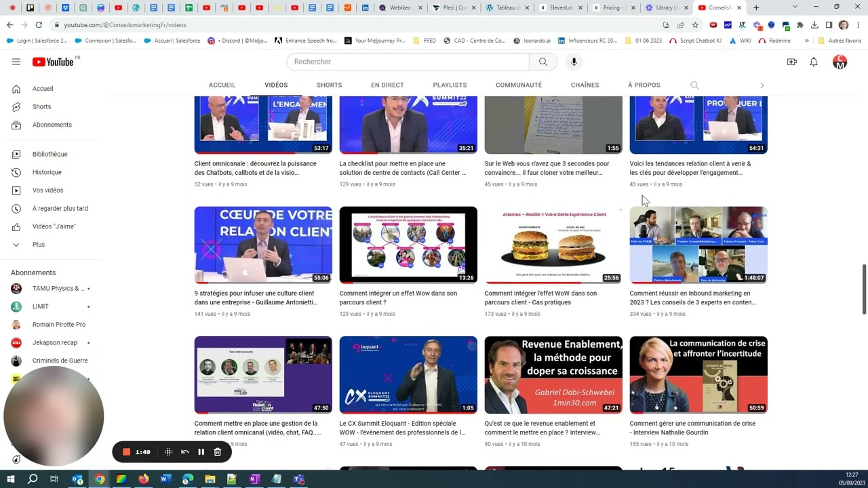
Task: Open Vidéos "J'aime" playlist
Action: pyautogui.click(x=54, y=226)
